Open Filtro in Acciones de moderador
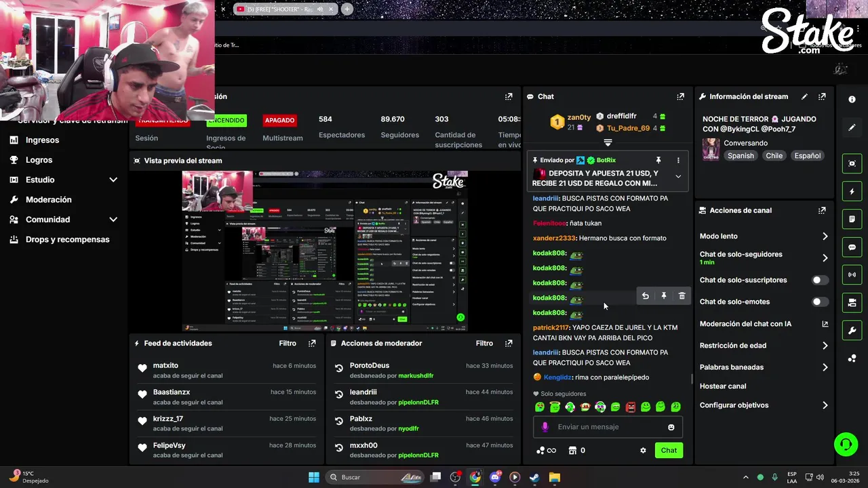This screenshot has width=868, height=488. 484,344
